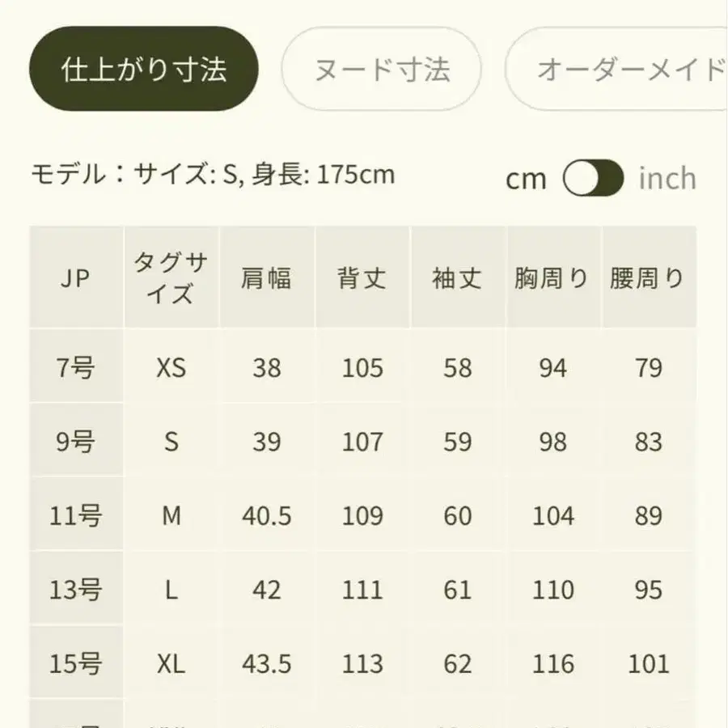
Task: Select the 9号 size row label
Action: pyautogui.click(x=75, y=442)
